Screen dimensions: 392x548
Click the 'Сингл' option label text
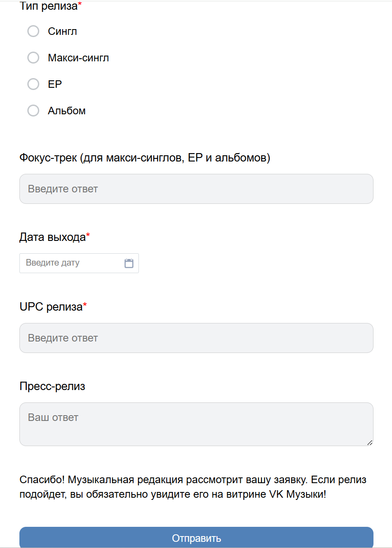click(63, 31)
